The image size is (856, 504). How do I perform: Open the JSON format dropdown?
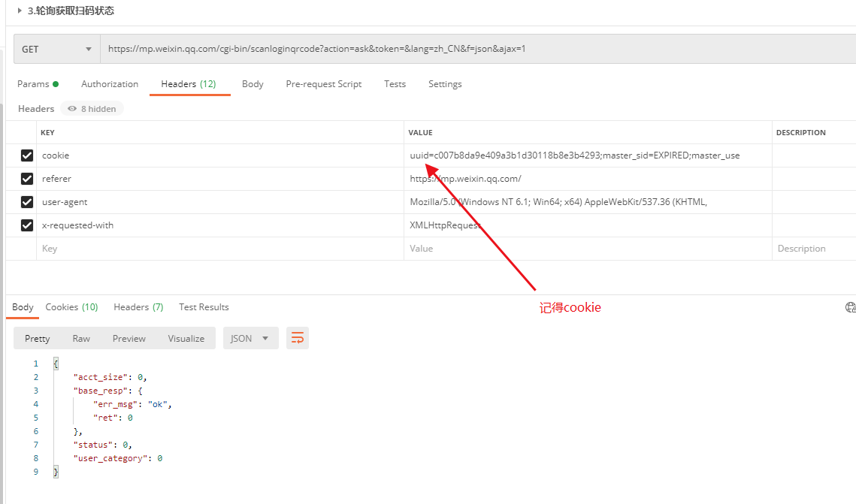click(x=250, y=338)
